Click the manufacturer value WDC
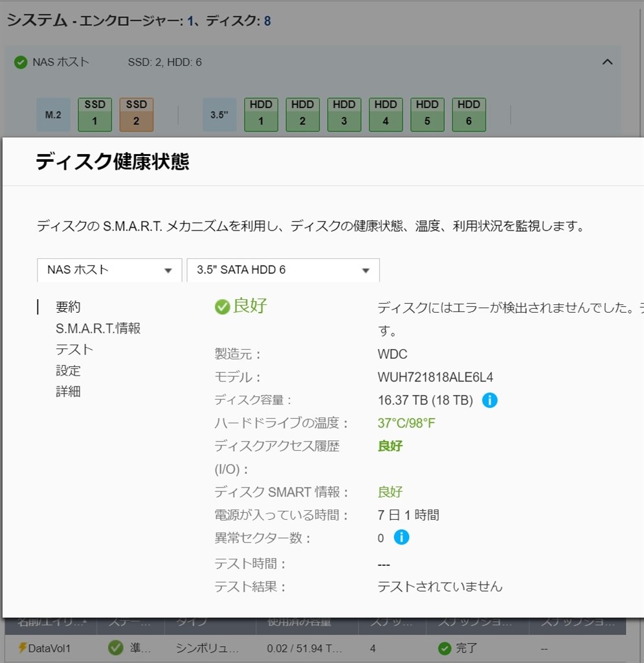The height and width of the screenshot is (663, 644). 392,354
